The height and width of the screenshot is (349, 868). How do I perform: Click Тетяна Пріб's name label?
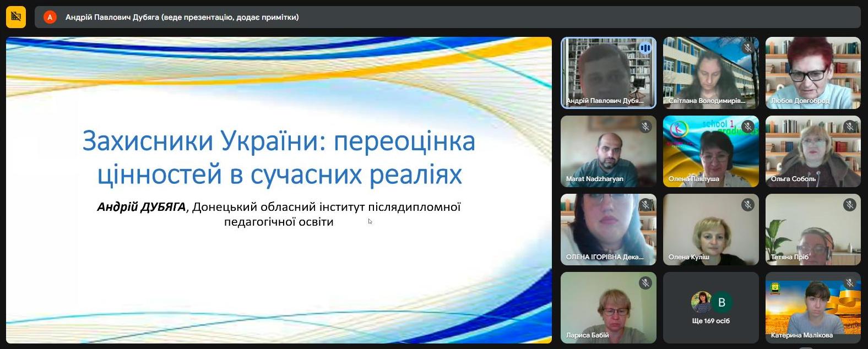[789, 257]
